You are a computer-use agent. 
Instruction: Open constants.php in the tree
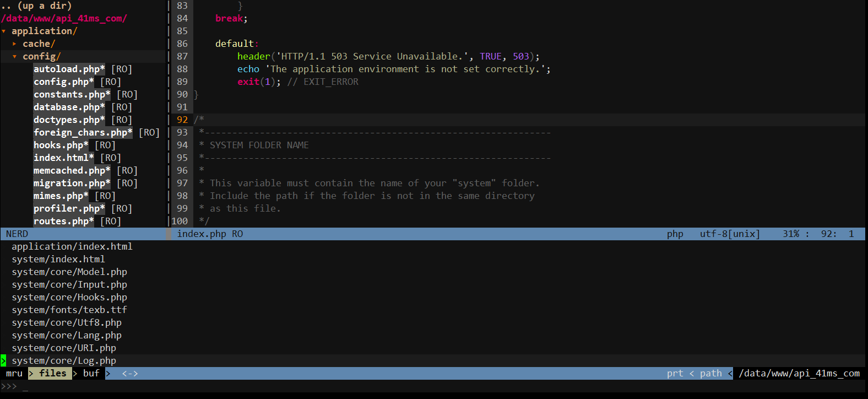click(72, 95)
